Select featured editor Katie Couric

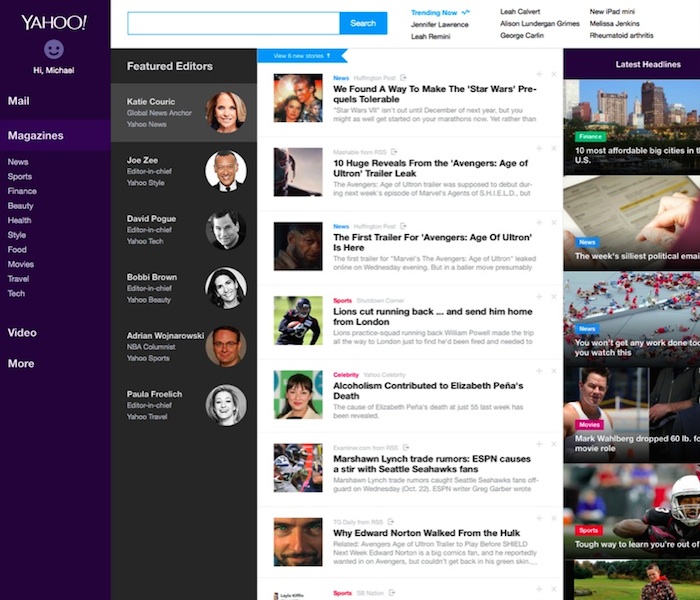click(183, 112)
